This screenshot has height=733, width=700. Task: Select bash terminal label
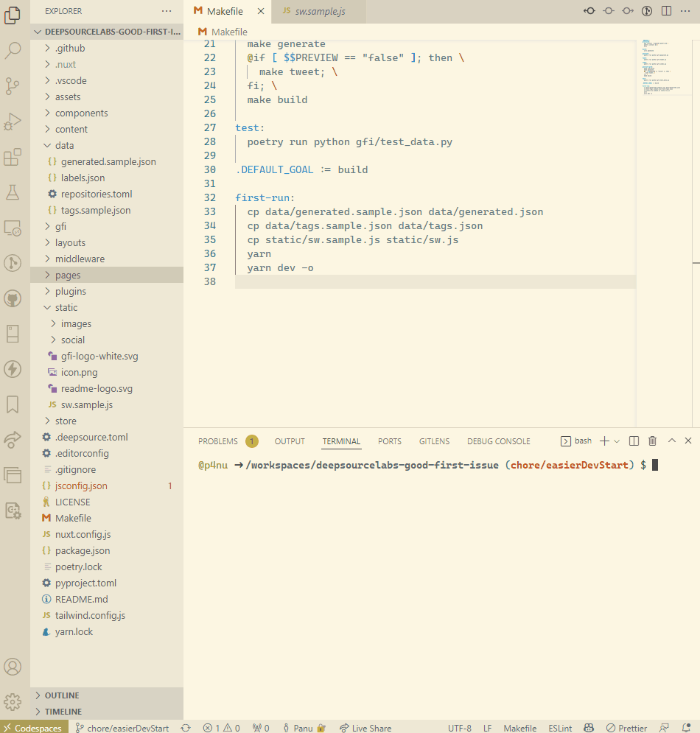(576, 441)
